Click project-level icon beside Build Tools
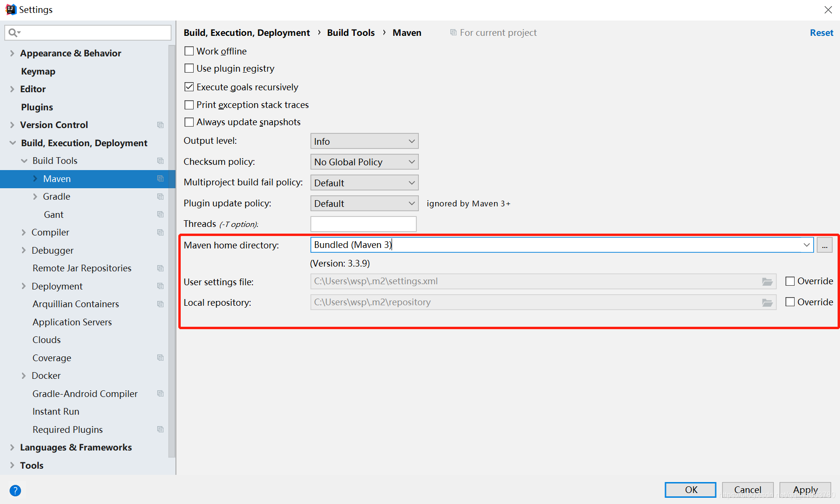 [x=161, y=161]
